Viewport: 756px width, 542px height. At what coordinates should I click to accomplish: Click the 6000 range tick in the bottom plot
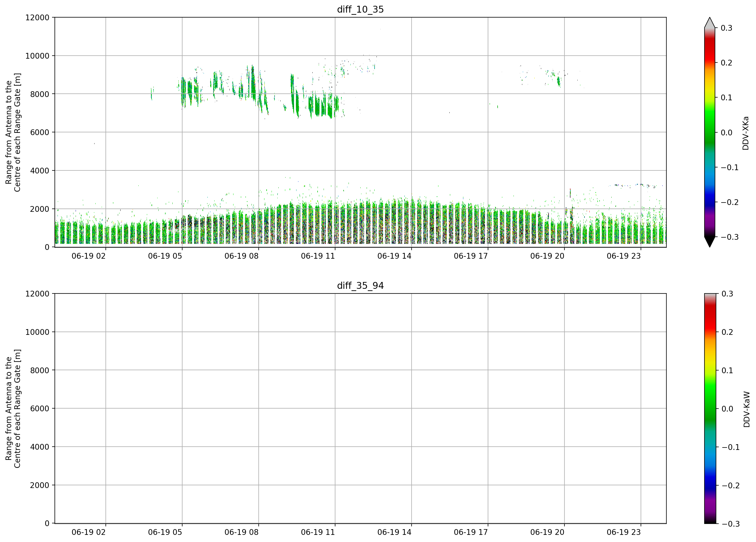[40, 409]
